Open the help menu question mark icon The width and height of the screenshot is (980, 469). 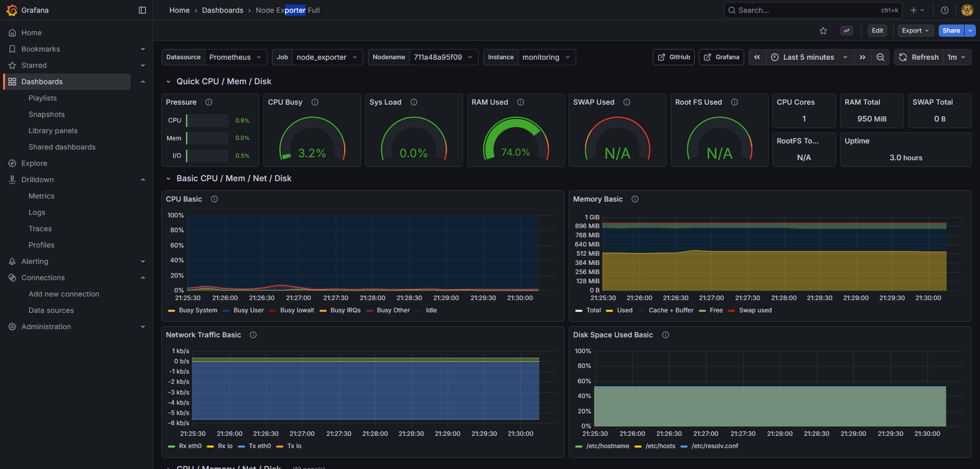tap(944, 10)
